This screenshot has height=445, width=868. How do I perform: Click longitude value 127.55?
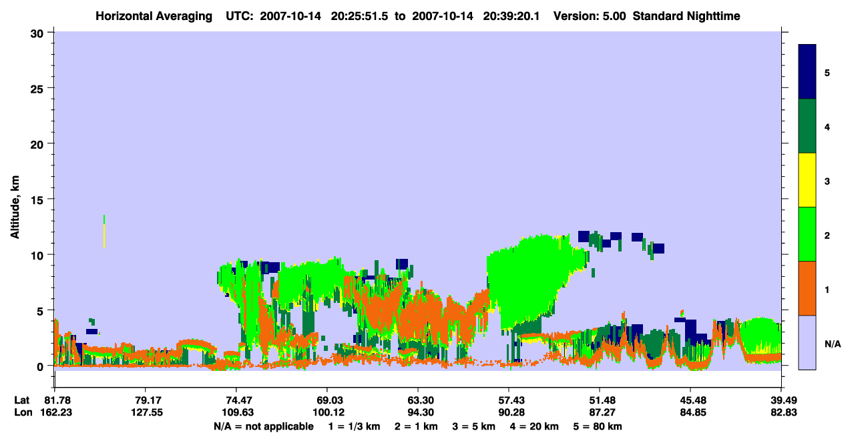pyautogui.click(x=146, y=412)
